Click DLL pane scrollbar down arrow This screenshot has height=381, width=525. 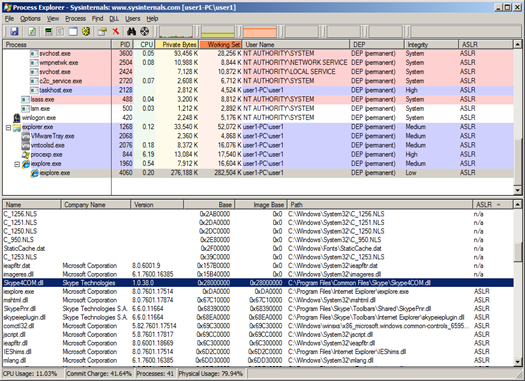point(518,362)
